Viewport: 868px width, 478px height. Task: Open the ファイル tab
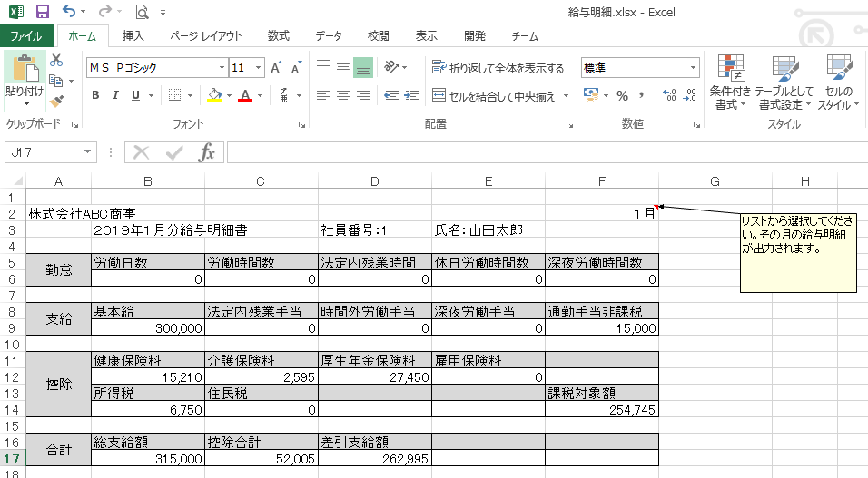click(26, 36)
